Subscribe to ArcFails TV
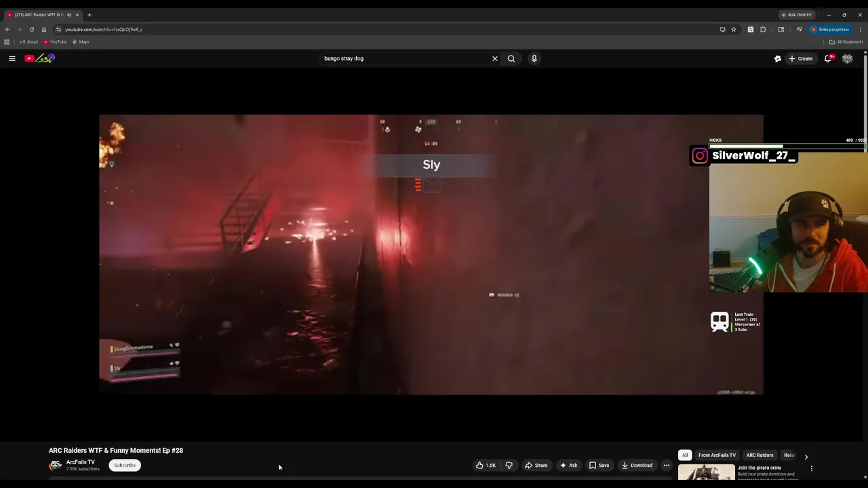This screenshot has height=488, width=868. (125, 465)
